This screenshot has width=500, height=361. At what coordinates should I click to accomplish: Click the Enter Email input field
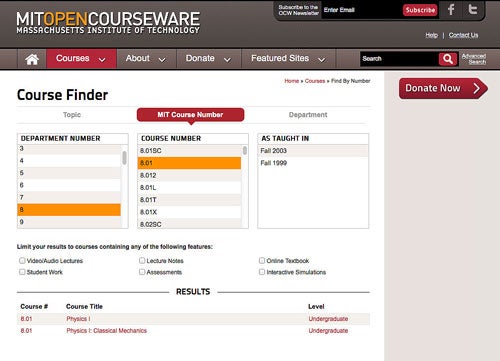[361, 10]
